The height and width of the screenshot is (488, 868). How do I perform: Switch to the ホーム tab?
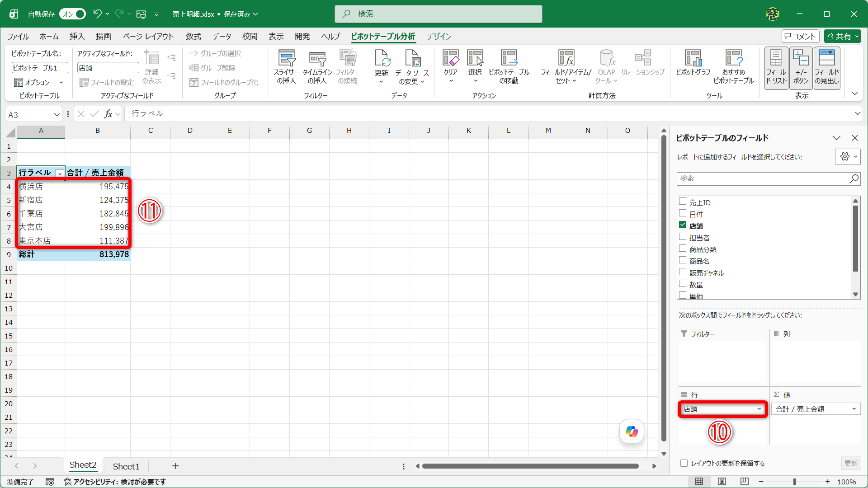49,37
